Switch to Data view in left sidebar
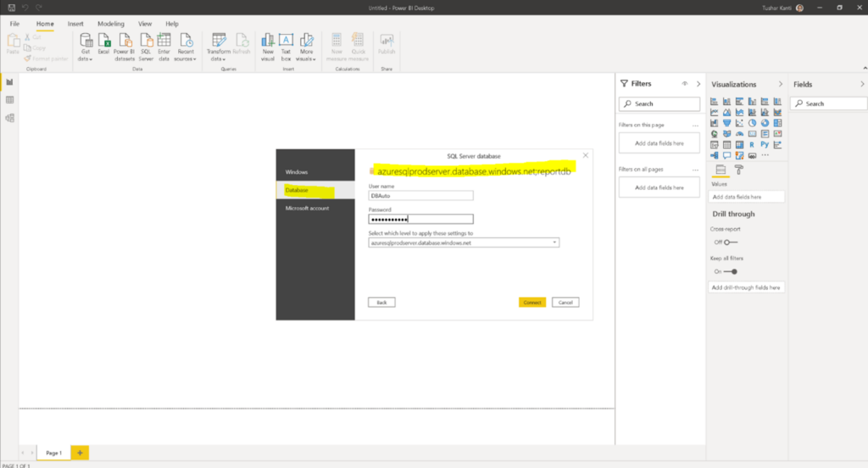Viewport: 868px width, 468px height. tap(9, 100)
